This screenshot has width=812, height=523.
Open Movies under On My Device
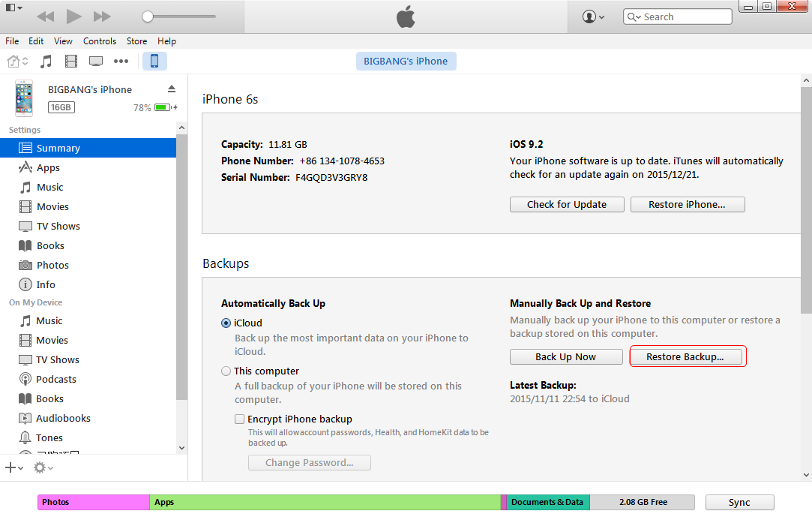[88, 340]
